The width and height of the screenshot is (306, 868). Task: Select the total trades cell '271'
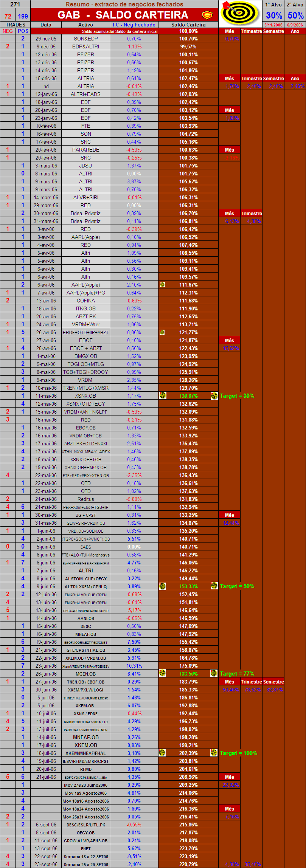[x=15, y=4]
